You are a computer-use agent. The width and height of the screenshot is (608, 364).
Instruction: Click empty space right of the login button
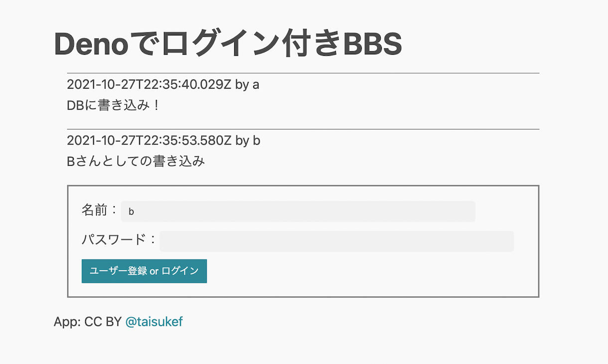tap(369, 271)
